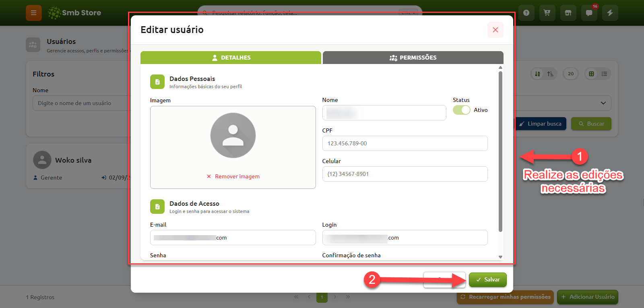Open the filter dropdown chevron
644x308 pixels.
pos(603,103)
